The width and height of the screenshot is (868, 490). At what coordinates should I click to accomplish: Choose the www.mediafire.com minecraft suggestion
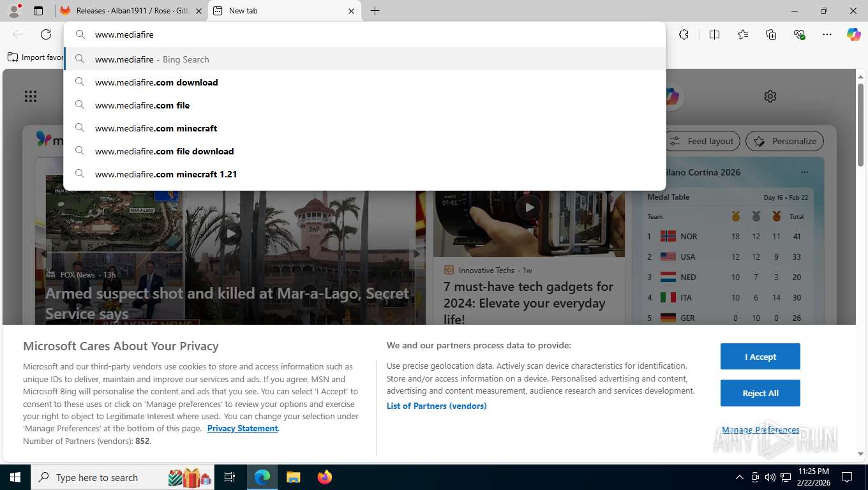[x=365, y=128]
